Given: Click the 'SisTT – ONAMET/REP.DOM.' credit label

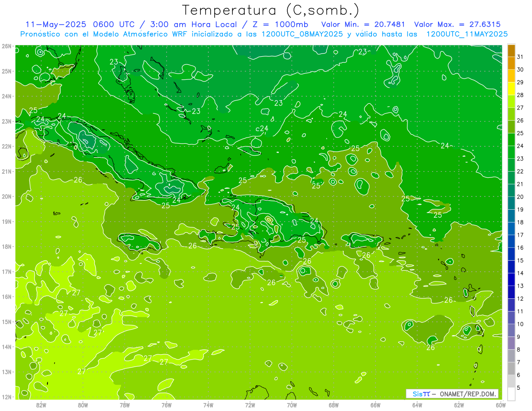Looking at the screenshot, I should click(452, 394).
